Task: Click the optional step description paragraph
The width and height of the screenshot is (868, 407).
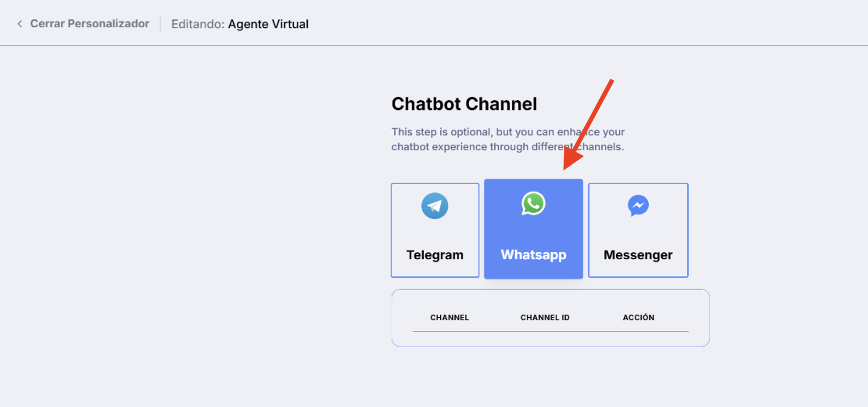Action: [x=508, y=139]
